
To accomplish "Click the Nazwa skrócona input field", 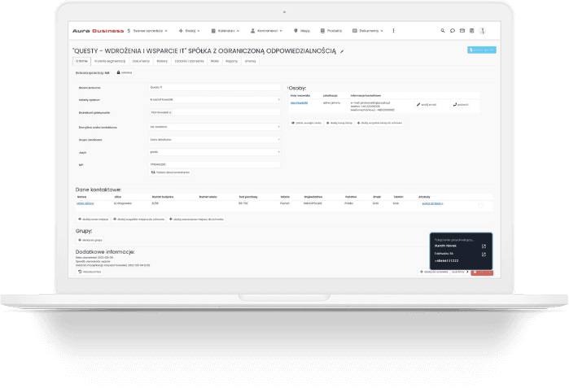I will (215, 87).
